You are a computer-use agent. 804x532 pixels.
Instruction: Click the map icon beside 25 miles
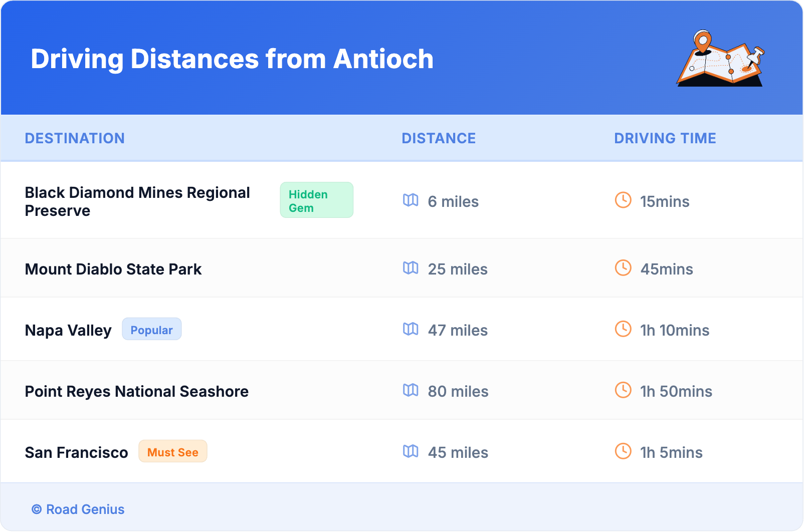[411, 268]
